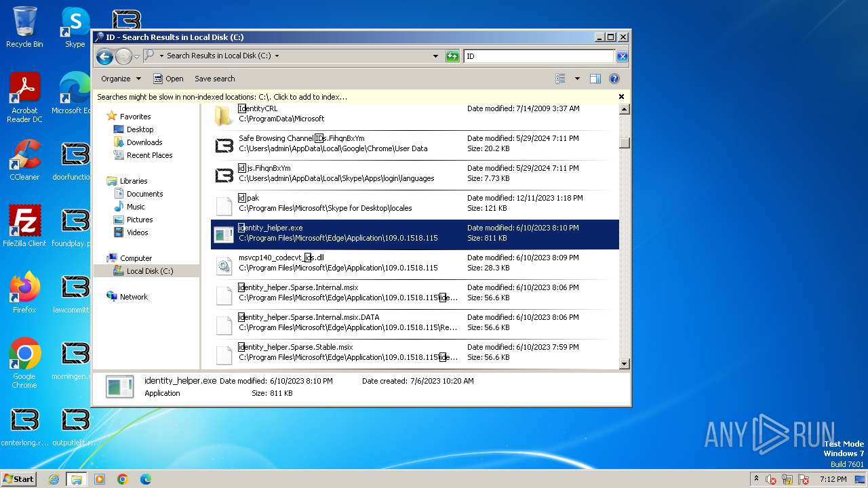Open Firefox desktop shortcut
The image size is (868, 488).
click(x=24, y=293)
